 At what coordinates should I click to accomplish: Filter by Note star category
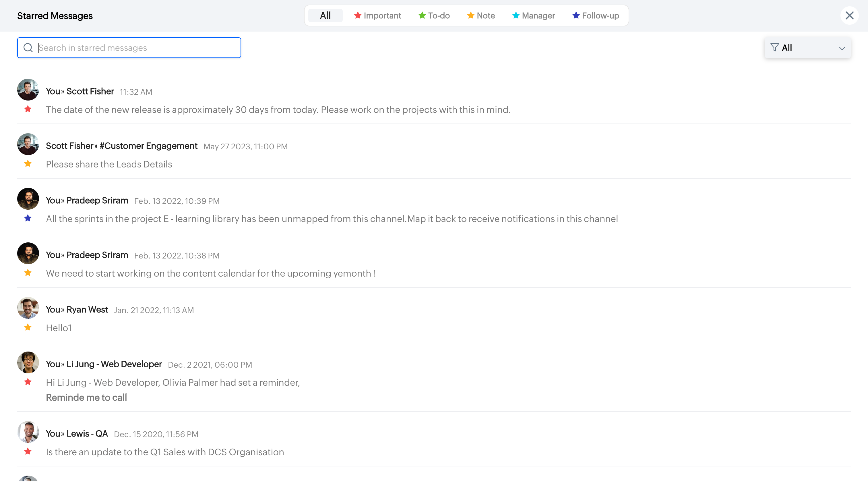point(481,16)
